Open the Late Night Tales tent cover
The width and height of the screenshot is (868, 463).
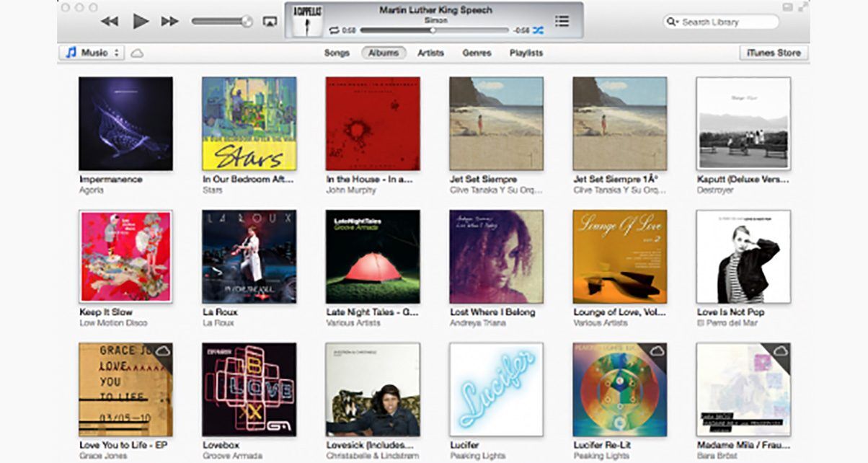click(x=373, y=256)
